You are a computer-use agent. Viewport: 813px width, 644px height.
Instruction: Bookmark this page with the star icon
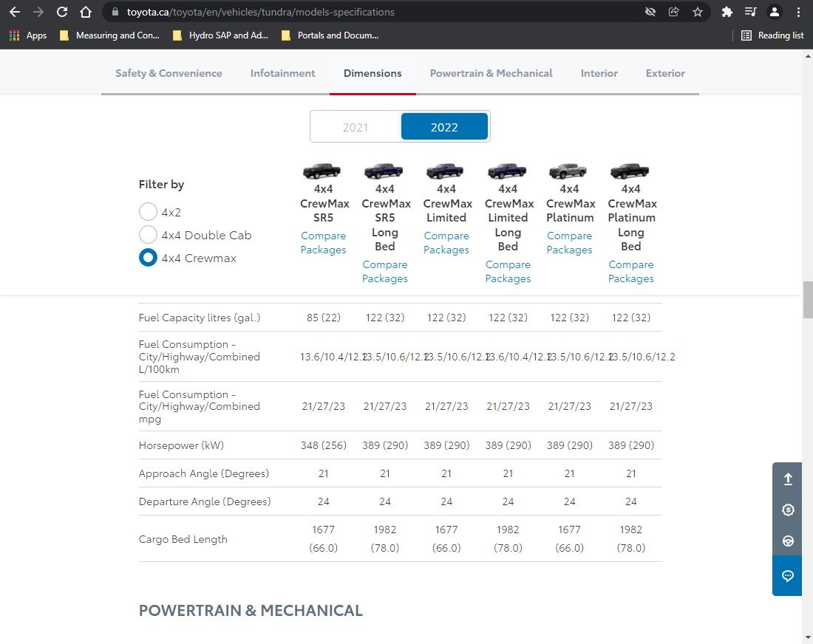[698, 12]
